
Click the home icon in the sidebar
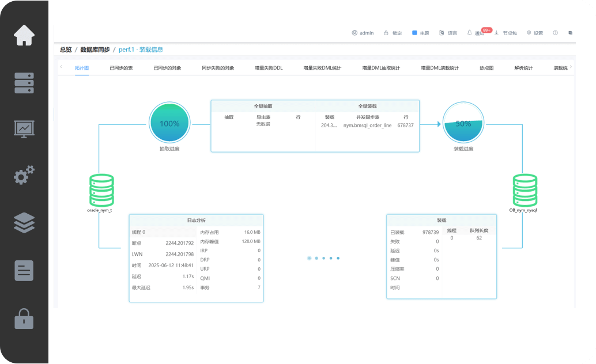(x=24, y=35)
